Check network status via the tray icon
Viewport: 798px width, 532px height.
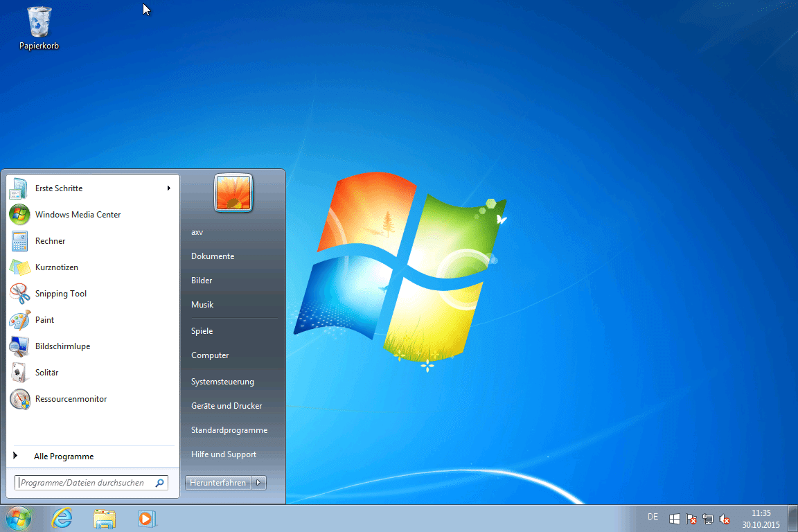[708, 518]
